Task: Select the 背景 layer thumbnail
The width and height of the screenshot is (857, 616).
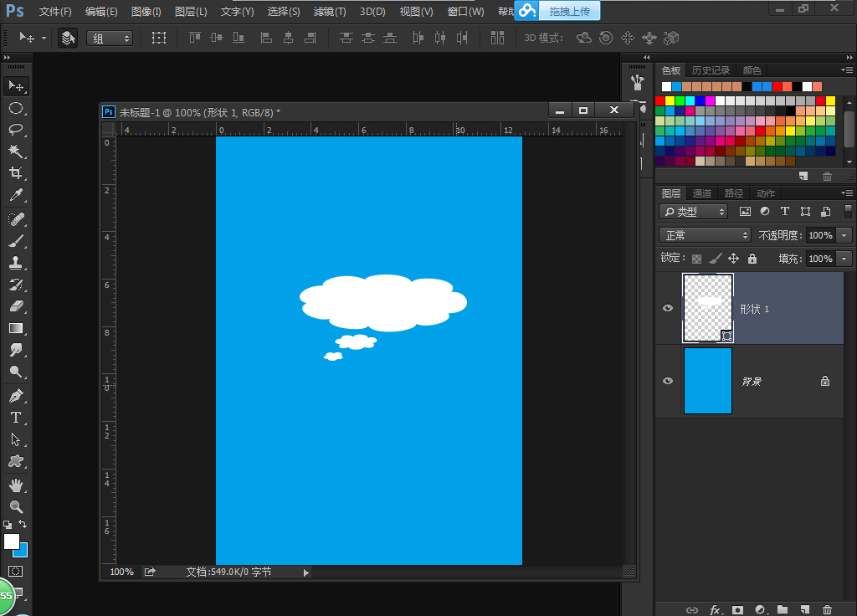Action: click(x=708, y=382)
